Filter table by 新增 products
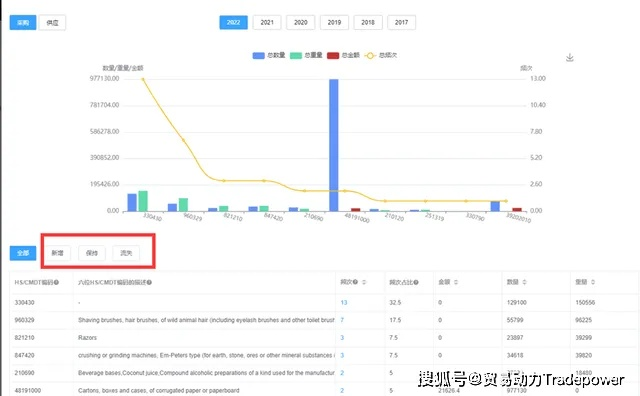Image resolution: width=640 pixels, height=396 pixels. point(57,253)
